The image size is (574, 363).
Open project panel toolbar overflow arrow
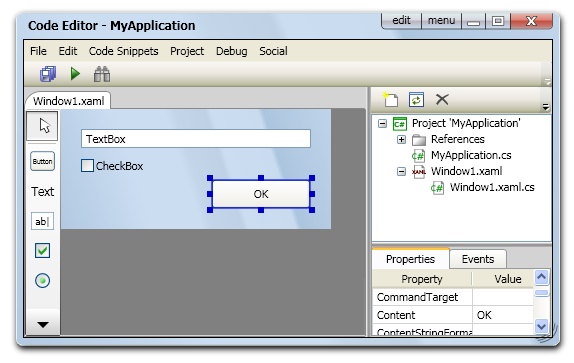tap(545, 107)
